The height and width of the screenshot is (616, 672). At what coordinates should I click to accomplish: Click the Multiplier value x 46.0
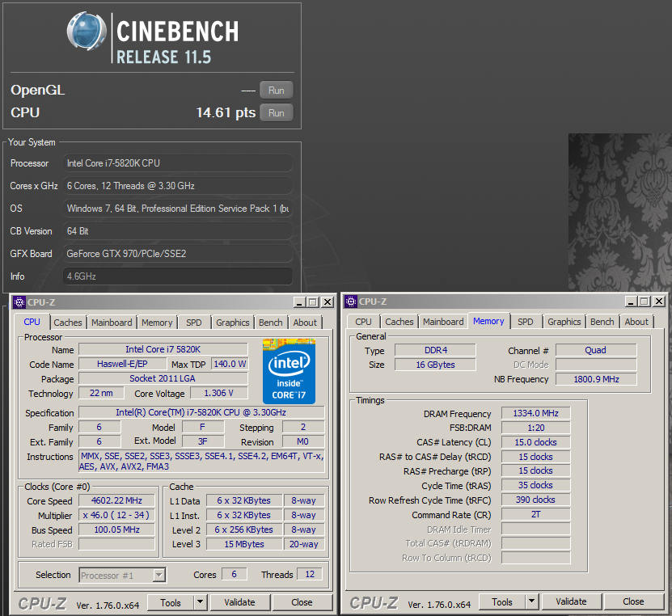coord(116,515)
